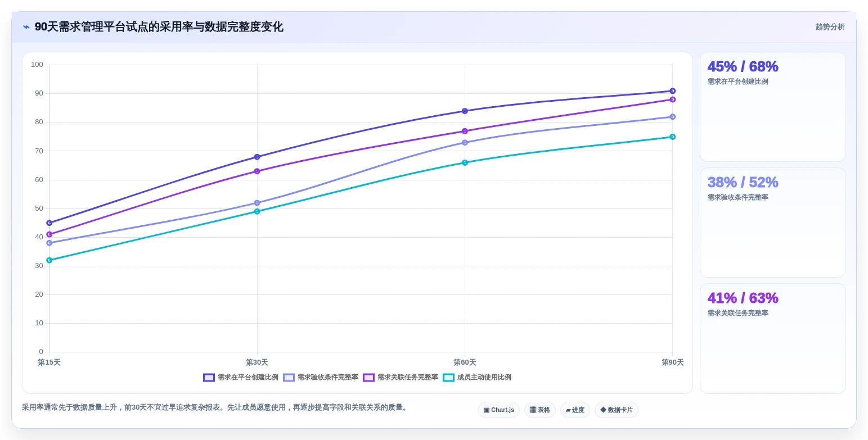
Task: Click 需求在平台创建比例 point at 第90天 (91)
Action: (x=672, y=91)
